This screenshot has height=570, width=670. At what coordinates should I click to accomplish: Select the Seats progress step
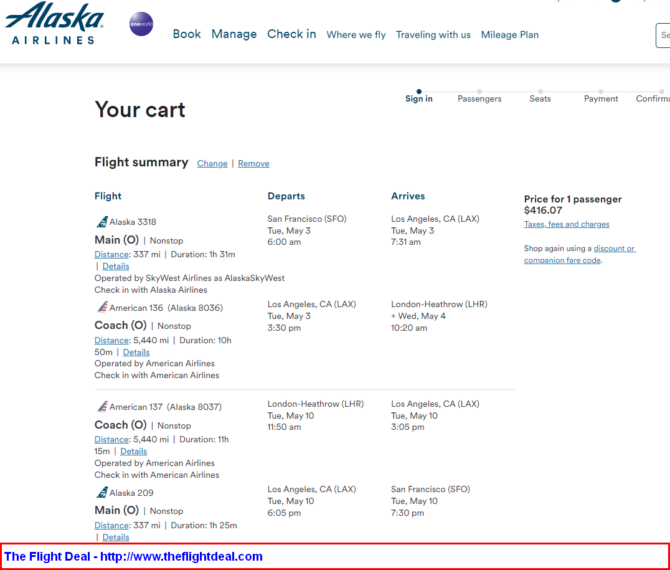[x=540, y=96]
